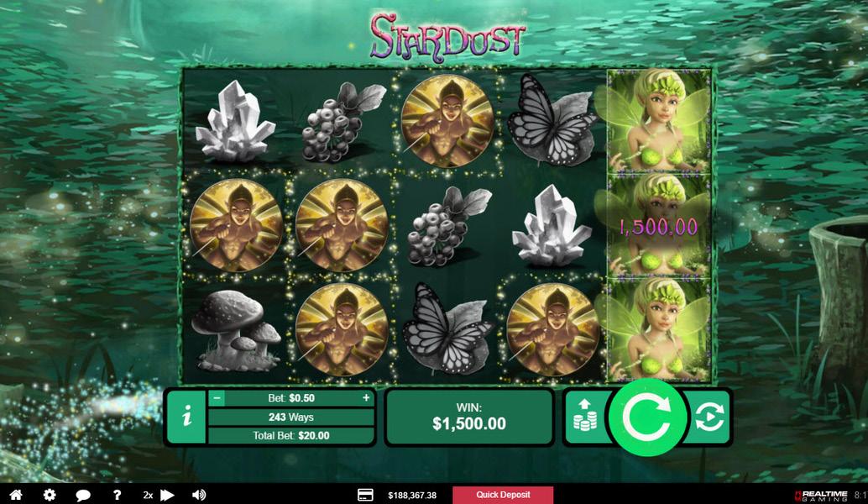Increase the bet with the plus button

[x=366, y=397]
